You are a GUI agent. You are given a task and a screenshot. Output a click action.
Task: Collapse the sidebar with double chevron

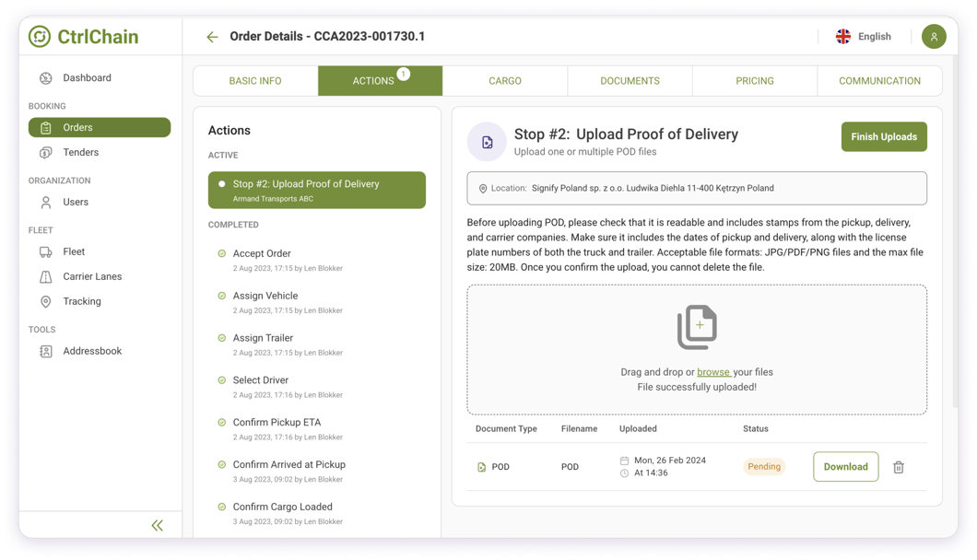(157, 525)
